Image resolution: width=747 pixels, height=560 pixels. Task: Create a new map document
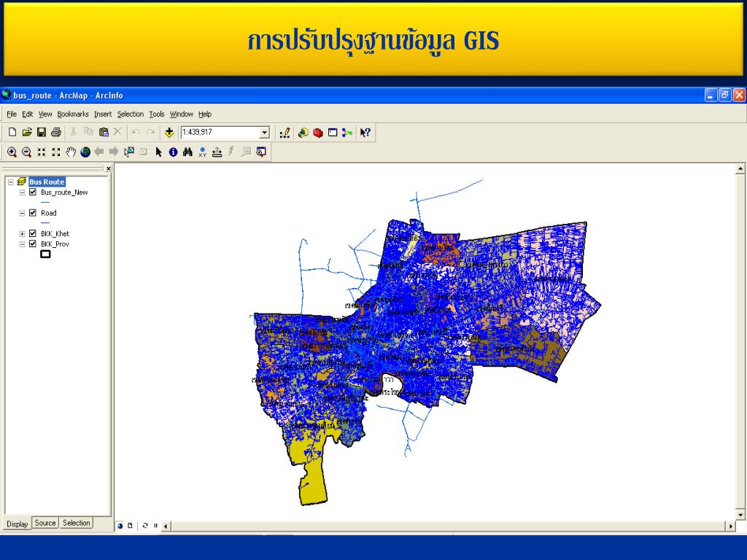(12, 133)
